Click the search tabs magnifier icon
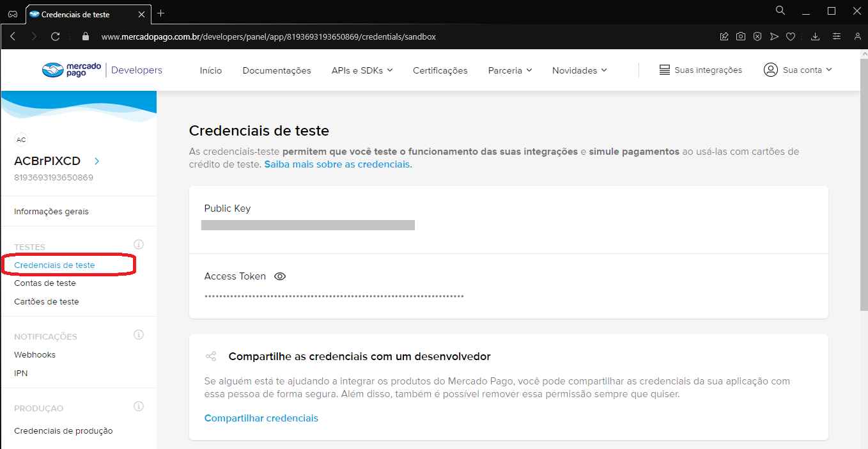This screenshot has height=449, width=868. pyautogui.click(x=780, y=10)
